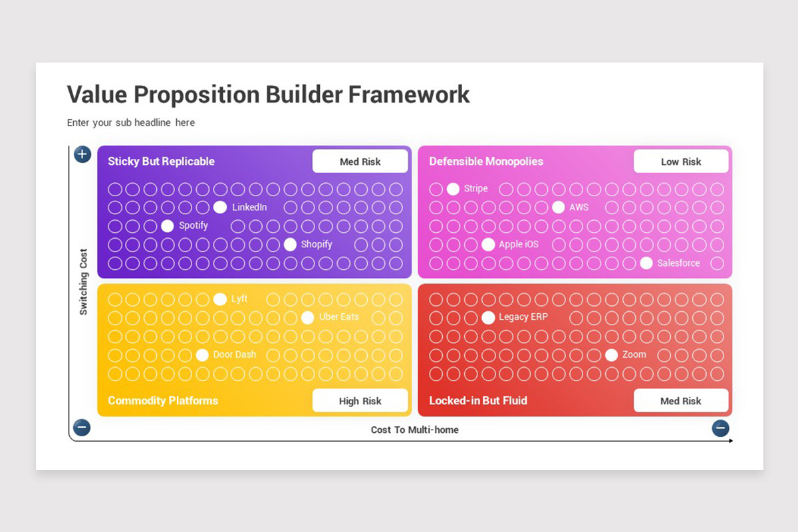Click the Med Risk button in purple quadrant

tap(360, 162)
